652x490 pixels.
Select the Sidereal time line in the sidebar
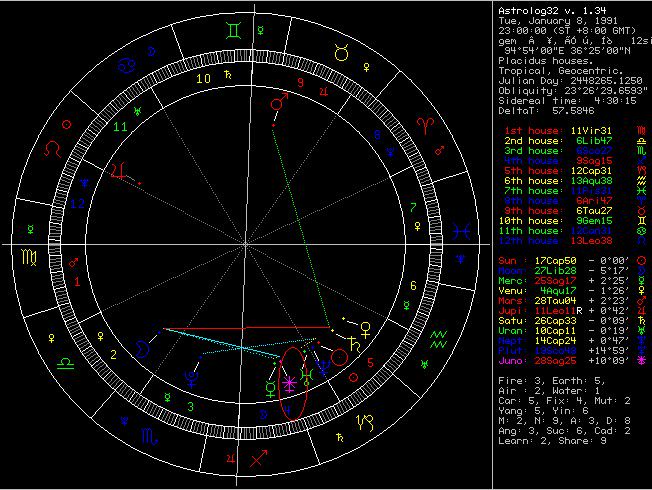point(561,101)
